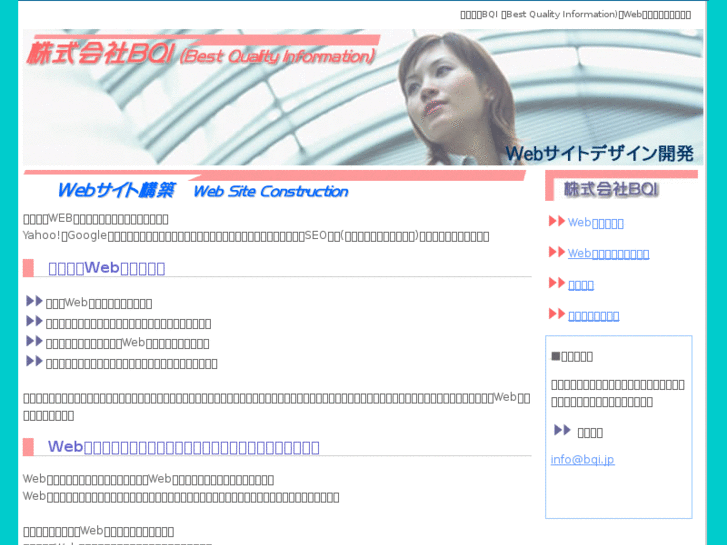Click the red arrow icon beside first Web link
The height and width of the screenshot is (545, 727).
(556, 221)
